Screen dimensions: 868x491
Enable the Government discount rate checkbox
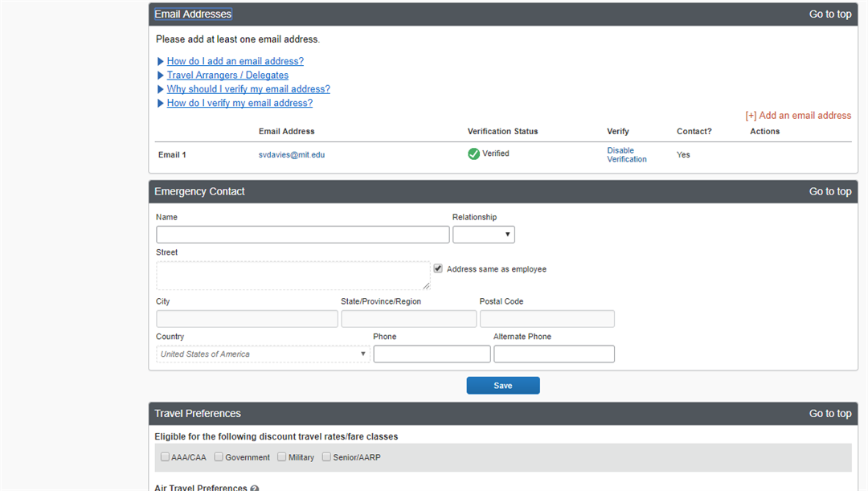click(x=219, y=457)
